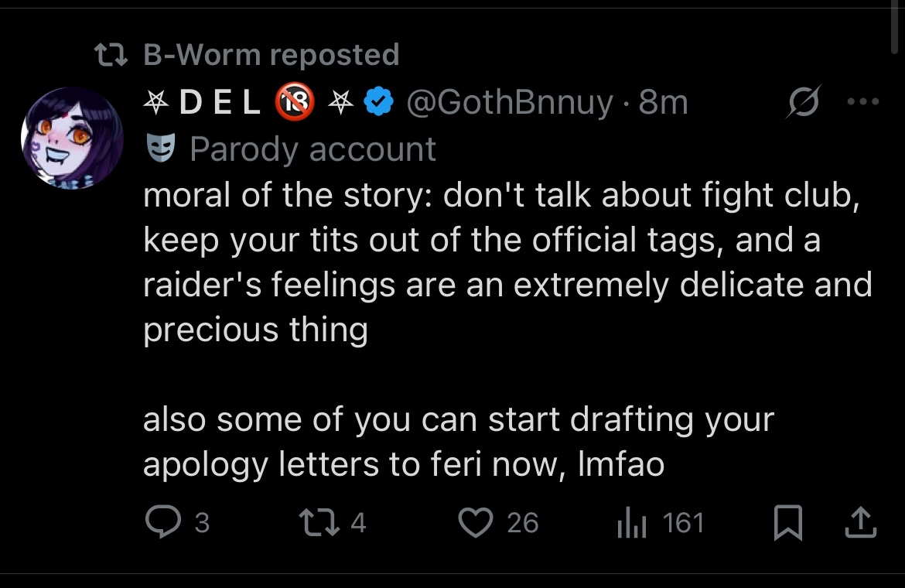Click the Grok slashed-circle icon
Screen dimensions: 905x588
click(x=803, y=101)
